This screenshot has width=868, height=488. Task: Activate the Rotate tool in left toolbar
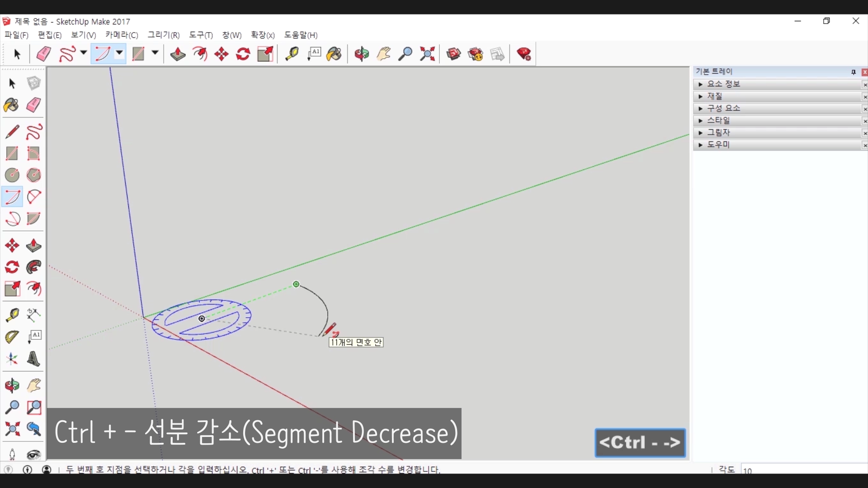[x=12, y=267]
